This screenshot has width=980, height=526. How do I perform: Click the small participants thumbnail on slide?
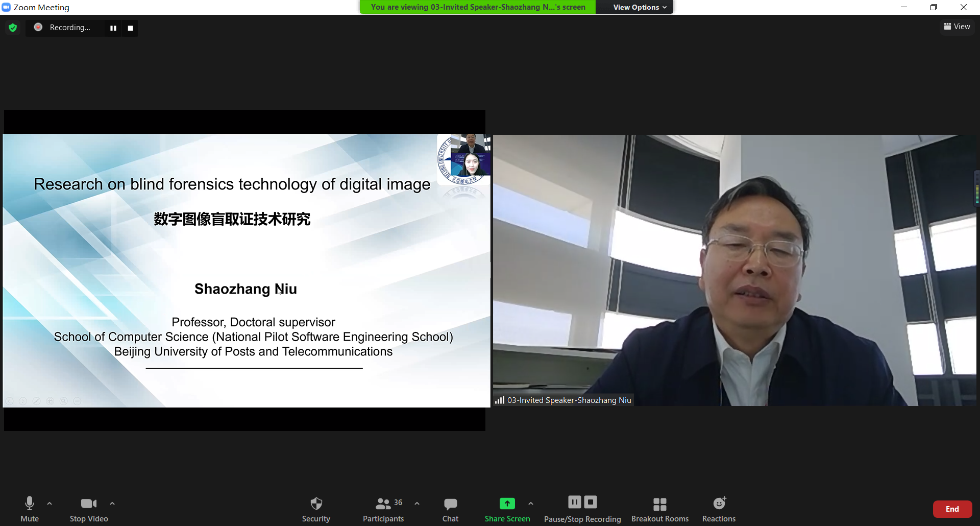click(471, 155)
